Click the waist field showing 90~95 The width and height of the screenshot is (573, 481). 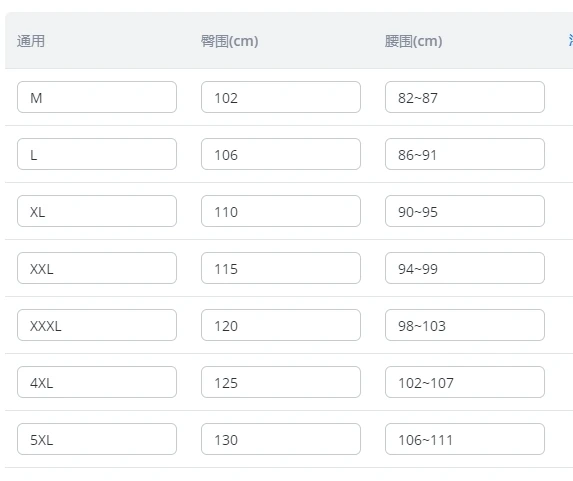coord(465,211)
